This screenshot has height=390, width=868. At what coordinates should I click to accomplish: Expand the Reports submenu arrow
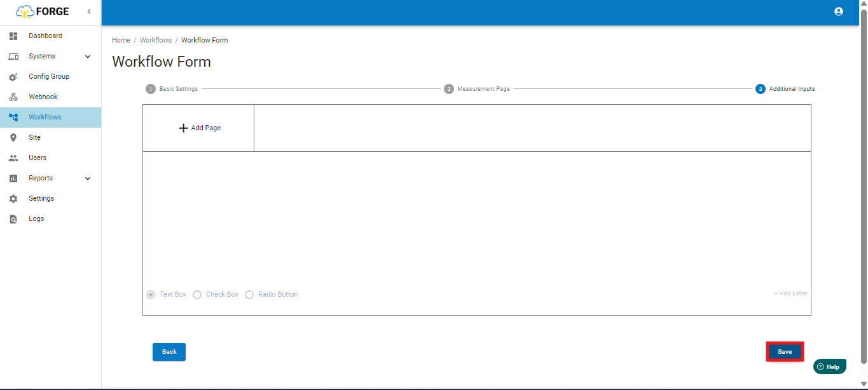tap(88, 178)
